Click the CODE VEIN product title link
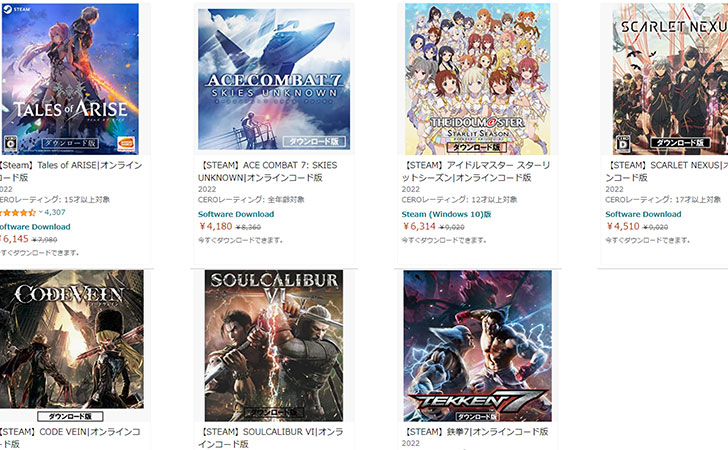728x450 pixels. (x=70, y=437)
